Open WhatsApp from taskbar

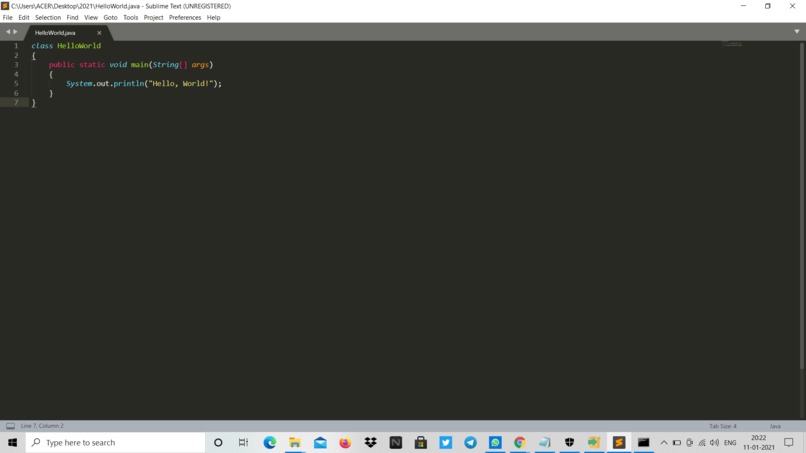[495, 442]
